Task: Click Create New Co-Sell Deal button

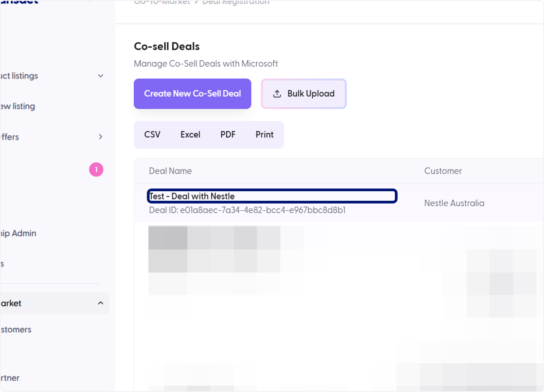Action: pos(192,94)
